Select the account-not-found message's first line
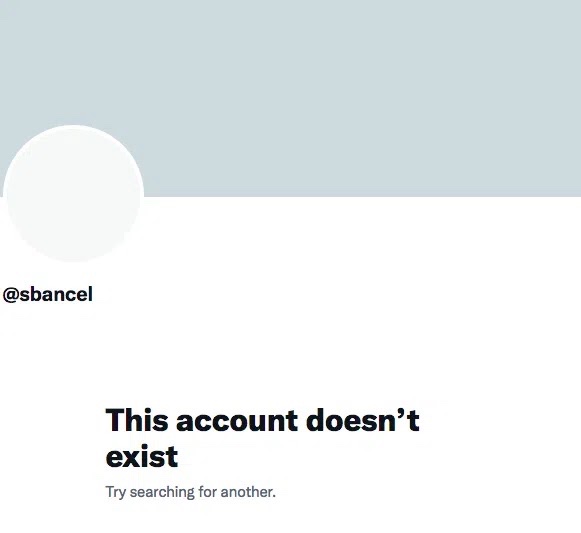This screenshot has height=533, width=581. [x=262, y=420]
